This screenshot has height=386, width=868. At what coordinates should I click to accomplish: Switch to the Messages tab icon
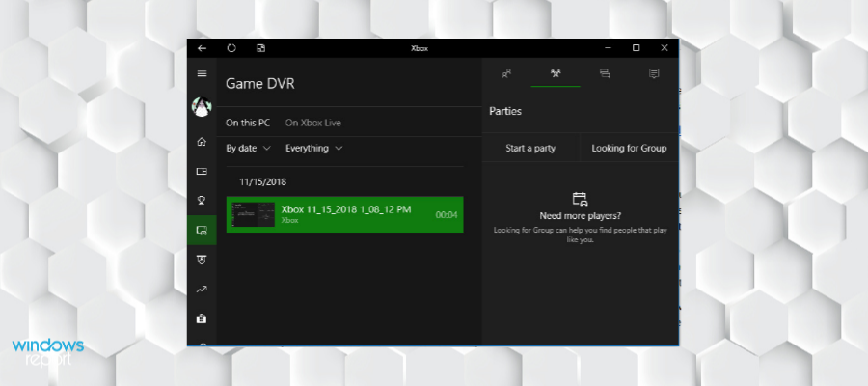tap(605, 73)
